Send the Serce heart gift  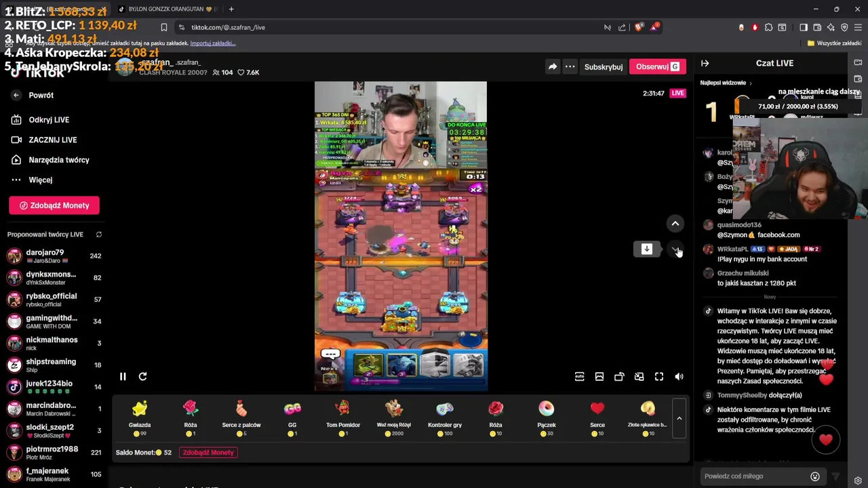point(597,418)
